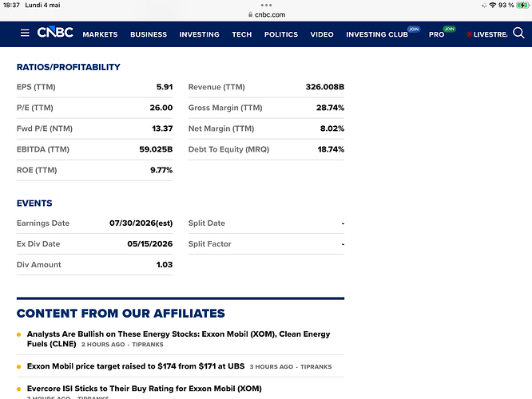Click the TIPRANKS source after '2 HOURS AGO'
Viewport: 532px width, 399px height.
point(148,345)
